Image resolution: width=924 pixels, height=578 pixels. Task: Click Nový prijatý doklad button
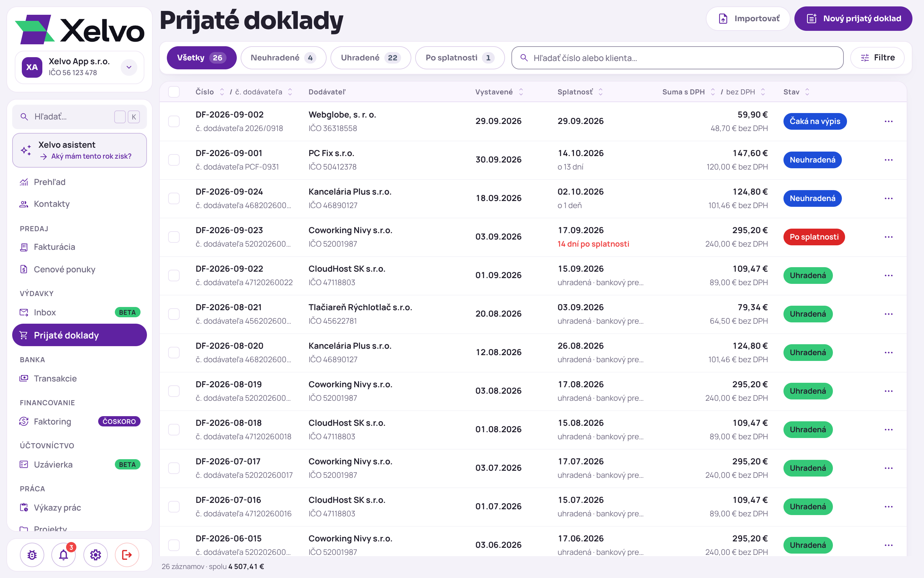pyautogui.click(x=853, y=18)
